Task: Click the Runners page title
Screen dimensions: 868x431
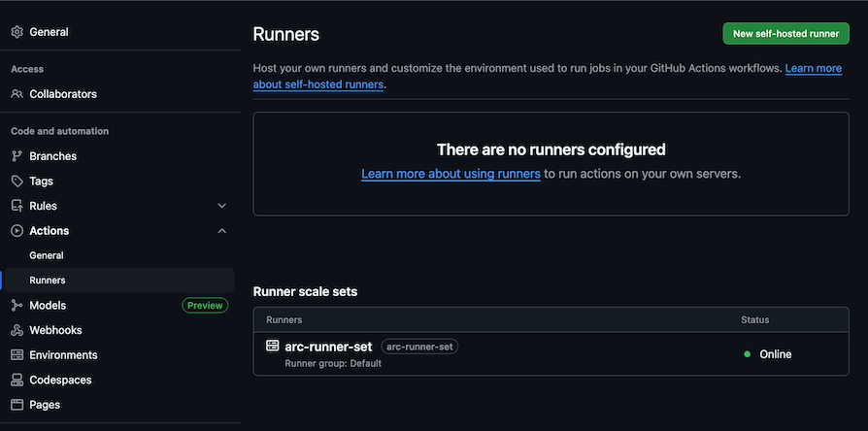Action: [286, 34]
